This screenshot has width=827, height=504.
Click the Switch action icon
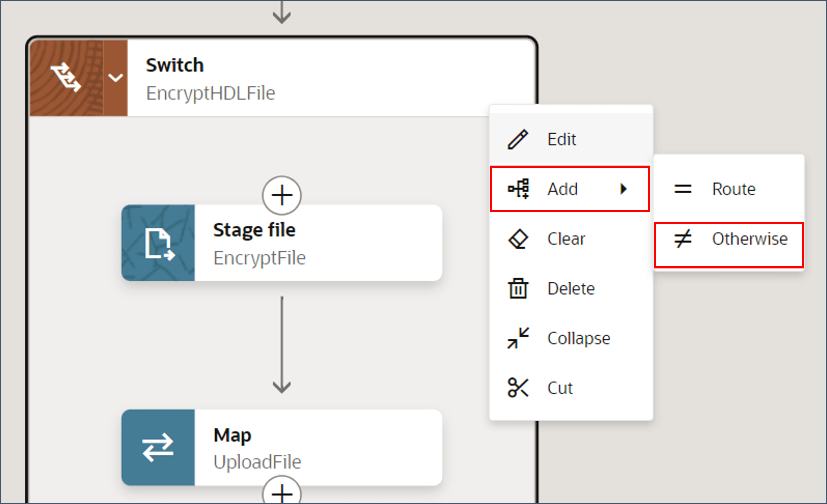pyautogui.click(x=66, y=78)
